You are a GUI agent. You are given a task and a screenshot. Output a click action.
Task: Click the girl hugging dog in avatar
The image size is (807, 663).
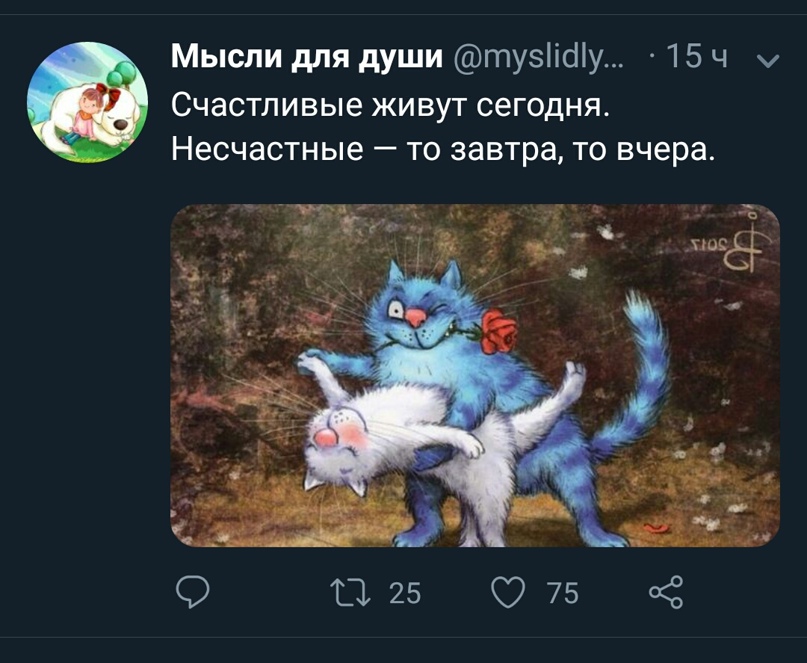[87, 114]
